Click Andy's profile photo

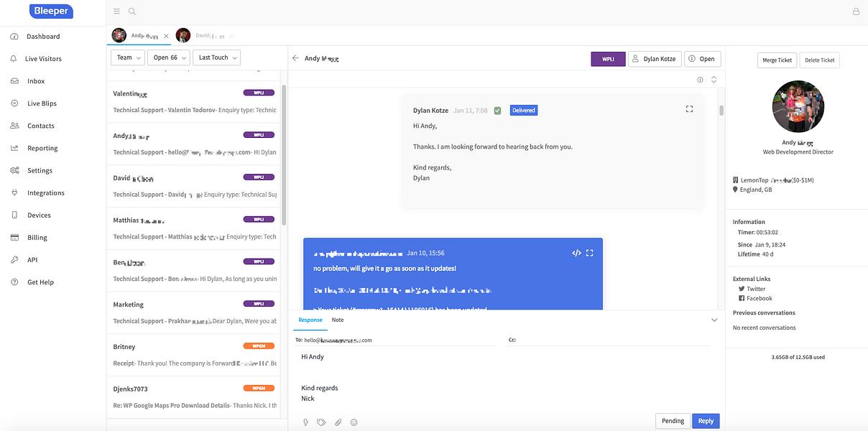[798, 106]
